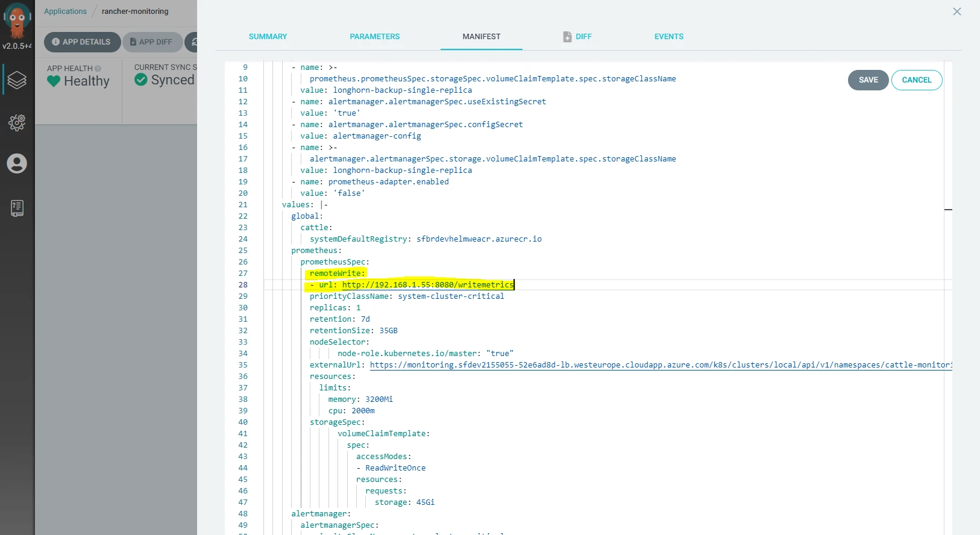Click 'global:' line in editor
This screenshot has height=535, width=980.
pyautogui.click(x=307, y=216)
